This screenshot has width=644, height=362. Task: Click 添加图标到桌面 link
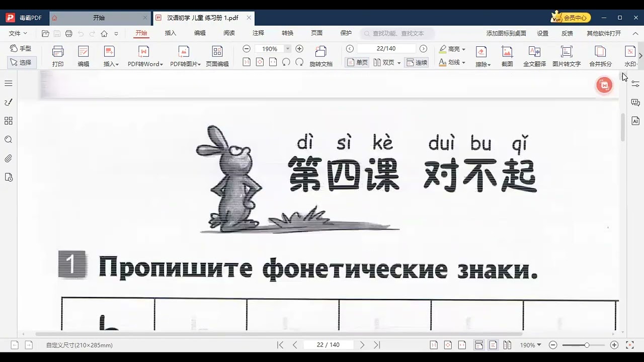[506, 33]
